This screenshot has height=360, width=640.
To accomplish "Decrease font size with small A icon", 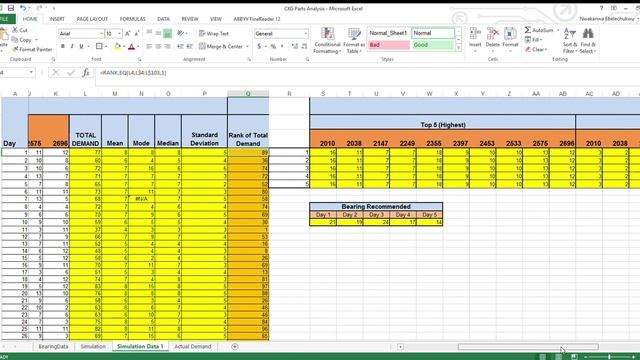I will pyautogui.click(x=137, y=33).
